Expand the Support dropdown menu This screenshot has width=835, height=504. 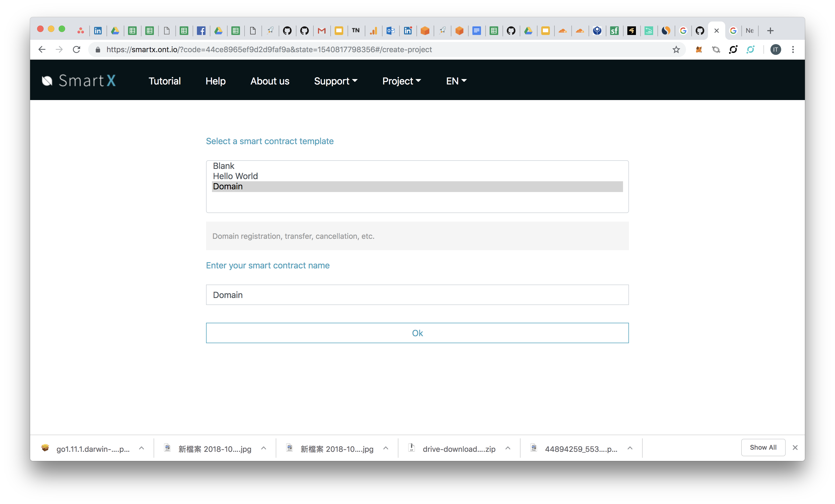tap(335, 81)
